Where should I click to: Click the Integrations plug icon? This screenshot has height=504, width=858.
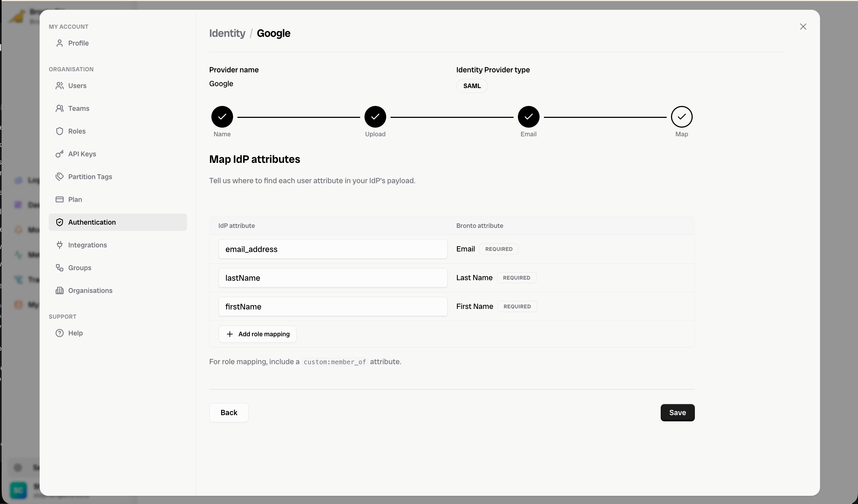coord(60,245)
